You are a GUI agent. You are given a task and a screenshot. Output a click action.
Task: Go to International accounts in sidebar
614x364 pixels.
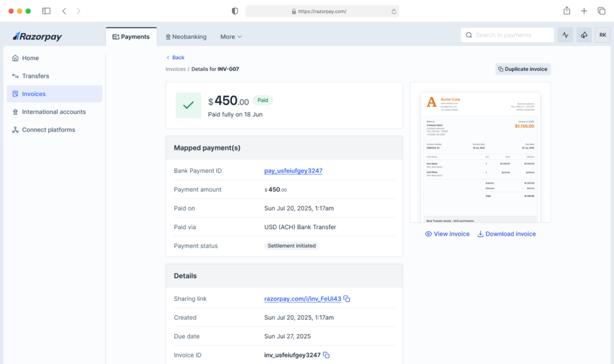pyautogui.click(x=53, y=112)
